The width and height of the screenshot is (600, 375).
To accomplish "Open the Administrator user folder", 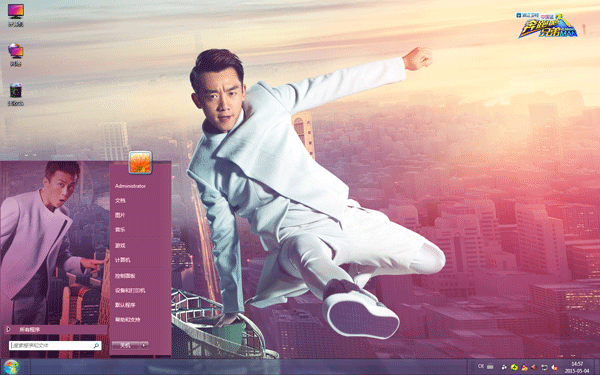I will [130, 186].
